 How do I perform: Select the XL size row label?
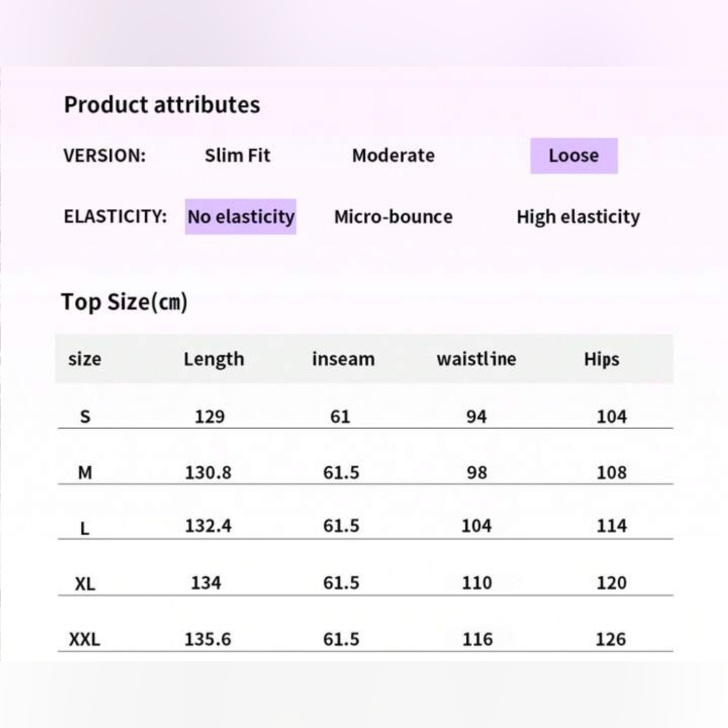tap(85, 584)
